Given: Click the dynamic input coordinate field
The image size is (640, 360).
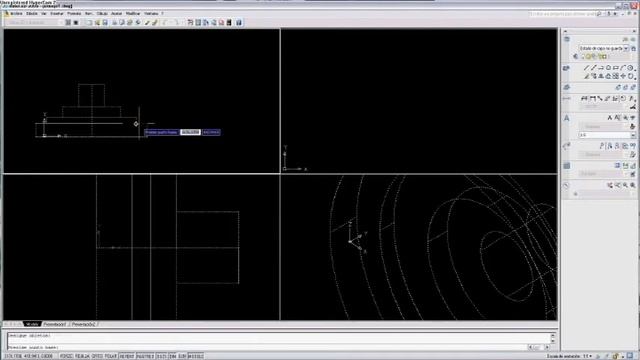Looking at the screenshot, I should pos(190,132).
